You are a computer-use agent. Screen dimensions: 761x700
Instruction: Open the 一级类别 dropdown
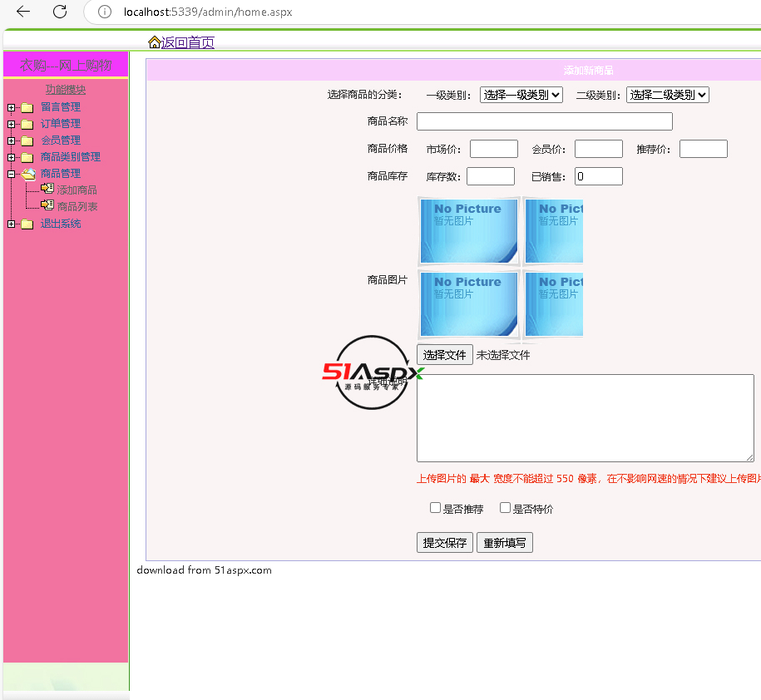[x=521, y=95]
